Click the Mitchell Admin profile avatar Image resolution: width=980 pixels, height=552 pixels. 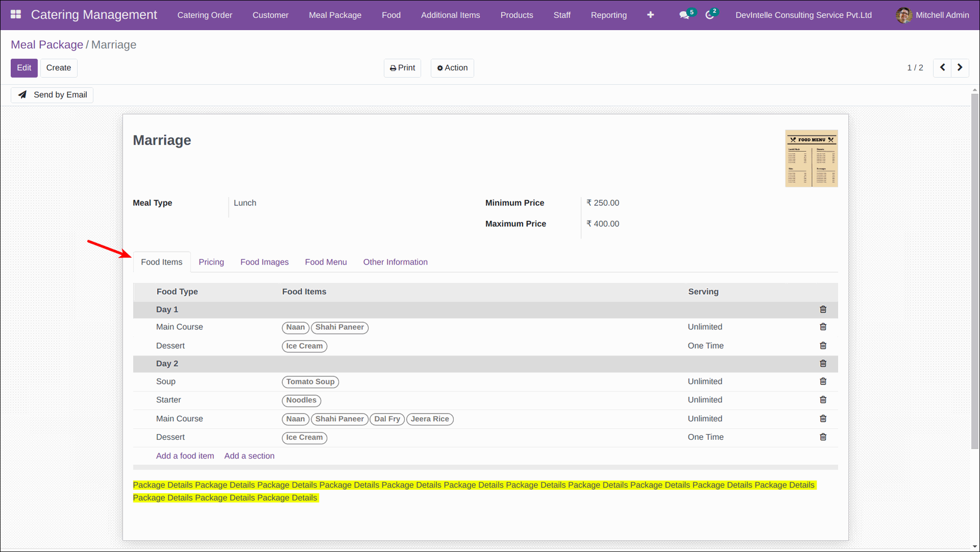click(903, 15)
